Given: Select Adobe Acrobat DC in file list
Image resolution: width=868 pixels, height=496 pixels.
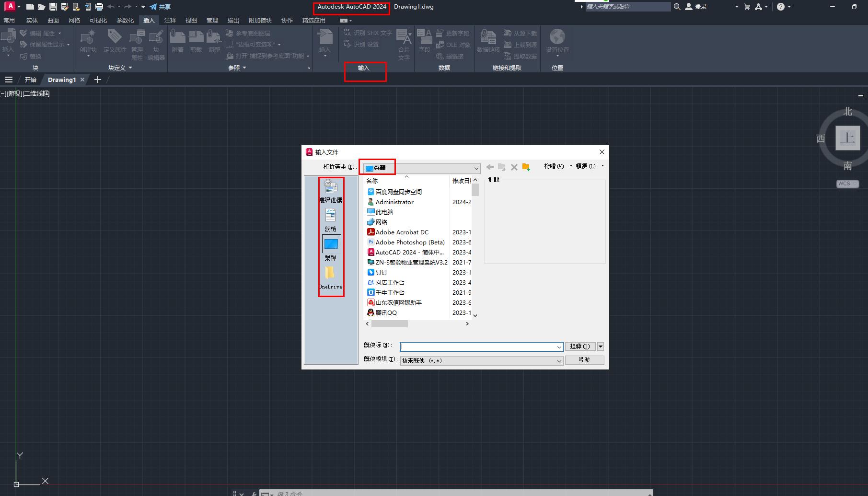Looking at the screenshot, I should 398,232.
